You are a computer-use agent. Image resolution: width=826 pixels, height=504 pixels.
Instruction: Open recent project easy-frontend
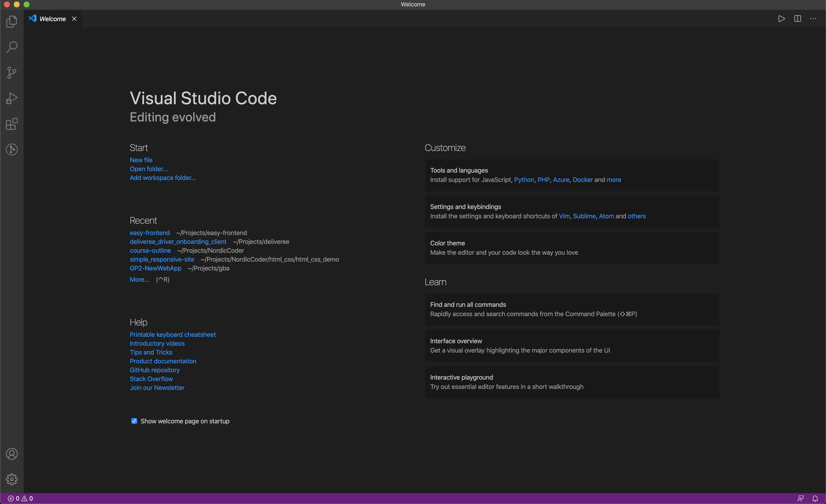(150, 233)
